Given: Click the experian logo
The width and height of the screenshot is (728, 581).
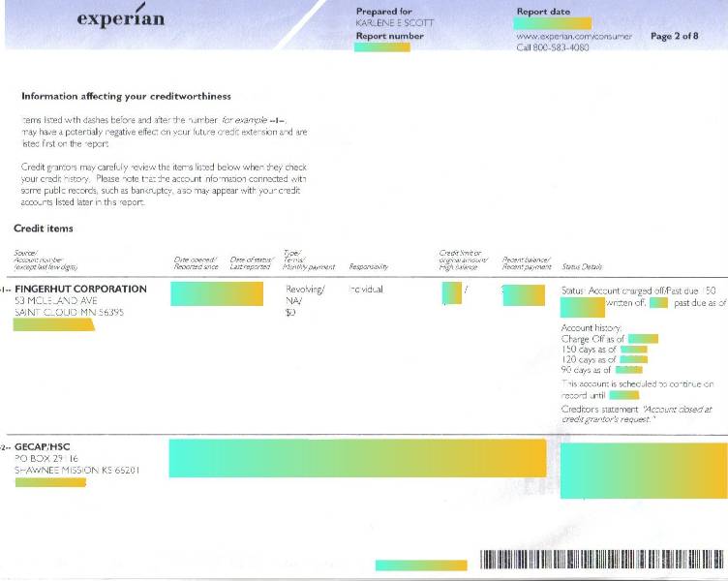Looking at the screenshot, I should (x=121, y=16).
